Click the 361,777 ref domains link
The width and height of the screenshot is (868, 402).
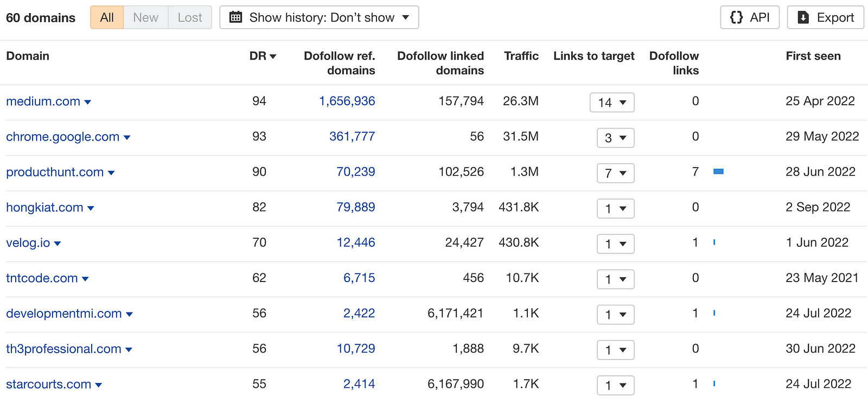(x=352, y=136)
